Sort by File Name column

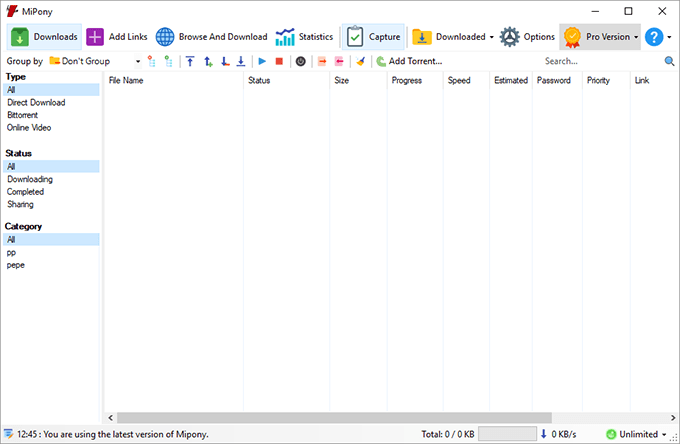click(173, 80)
